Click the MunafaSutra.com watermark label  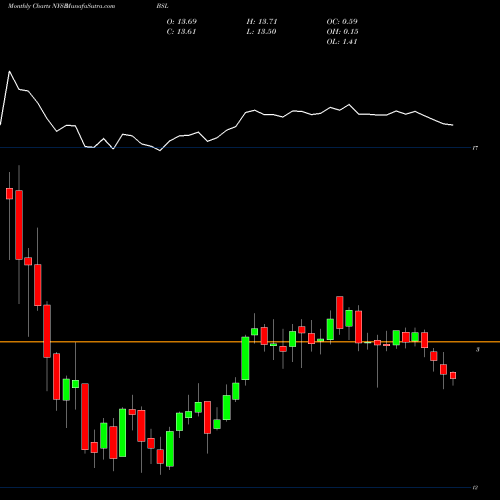pyautogui.click(x=91, y=6)
